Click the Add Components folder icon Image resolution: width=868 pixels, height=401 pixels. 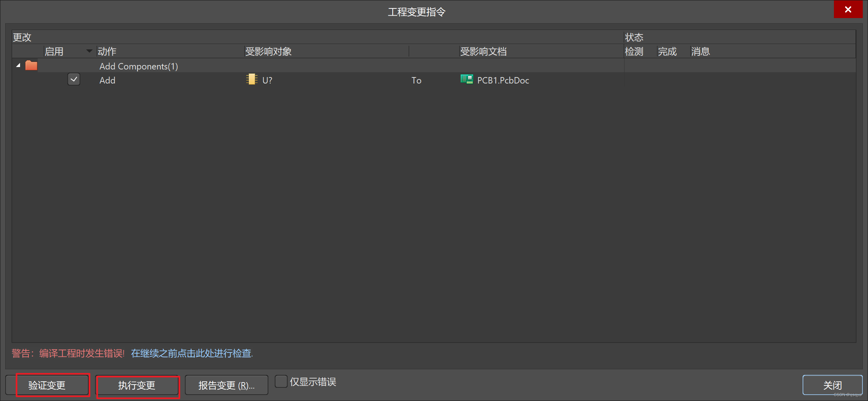coord(31,65)
